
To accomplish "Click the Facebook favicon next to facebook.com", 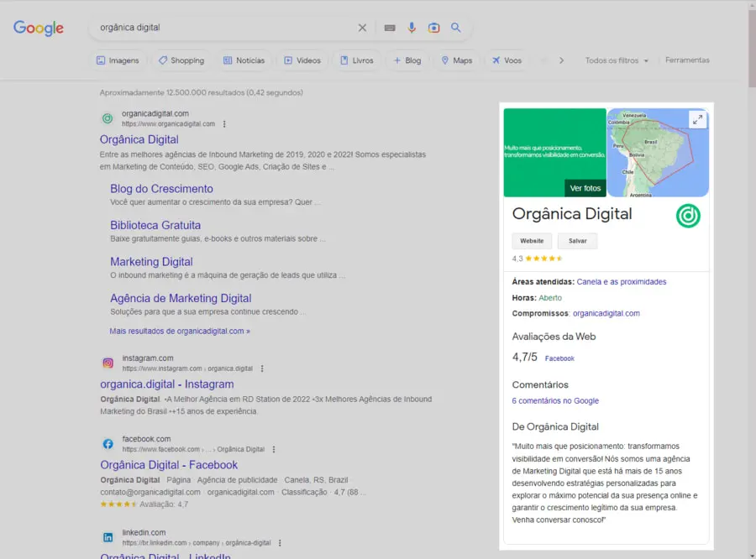I will 108,443.
